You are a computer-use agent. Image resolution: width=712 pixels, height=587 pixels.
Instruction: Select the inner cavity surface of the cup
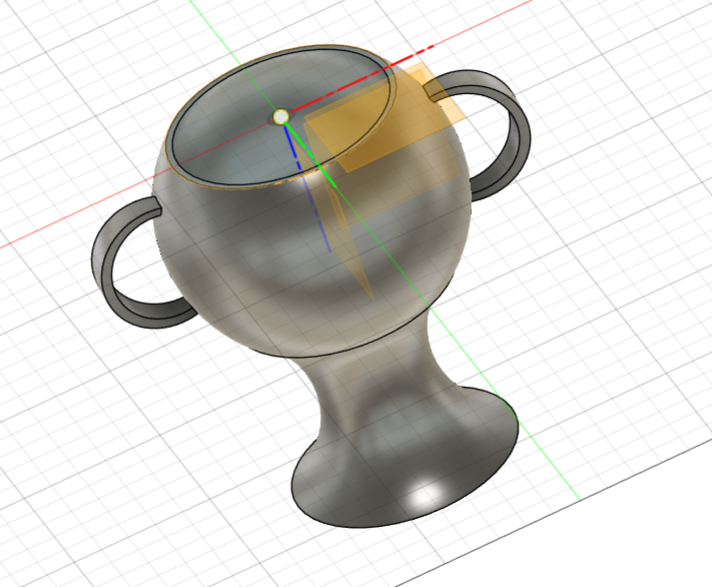click(x=230, y=140)
